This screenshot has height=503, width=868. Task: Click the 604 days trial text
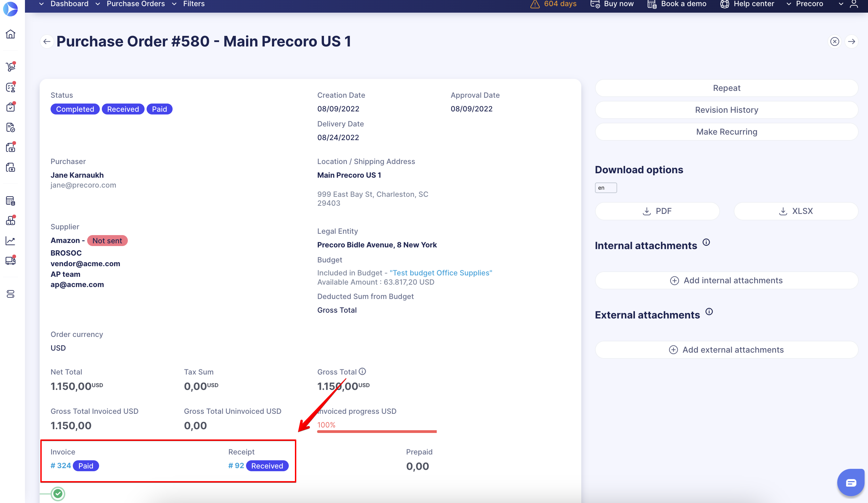click(560, 4)
